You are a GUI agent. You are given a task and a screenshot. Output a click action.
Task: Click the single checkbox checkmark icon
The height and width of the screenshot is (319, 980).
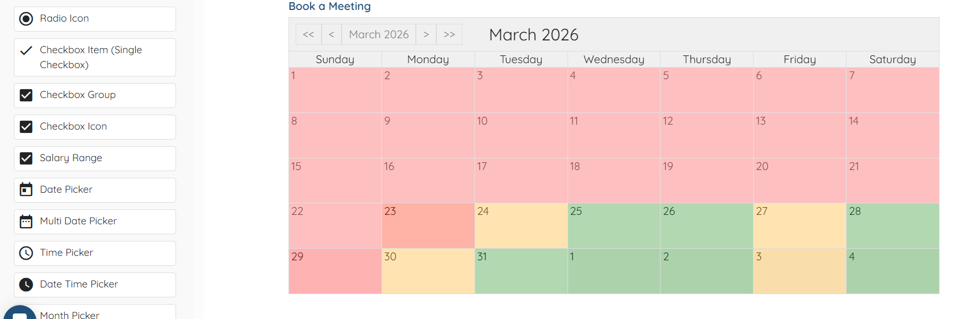point(26,51)
